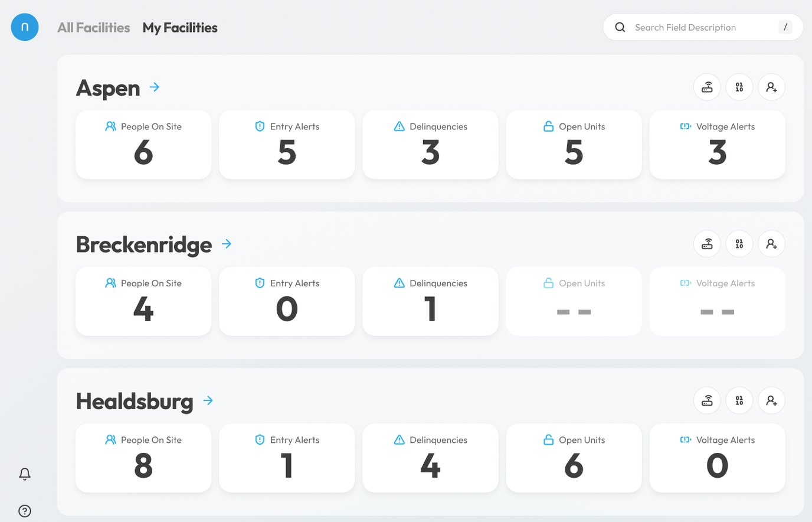Click the add-user icon for Healdsburg
Viewport: 812px width, 522px height.
(771, 400)
